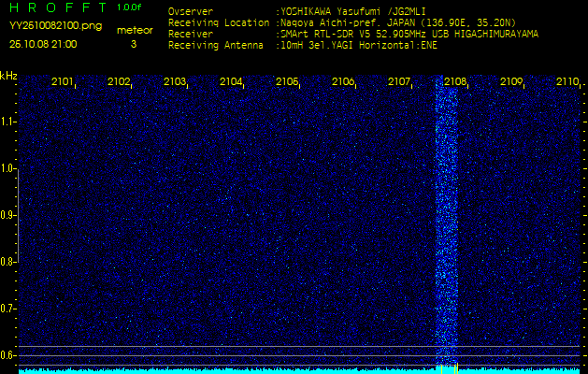This screenshot has height=374, width=588.
Task: Click the 'Ovserver' field label
Action: [x=191, y=11]
